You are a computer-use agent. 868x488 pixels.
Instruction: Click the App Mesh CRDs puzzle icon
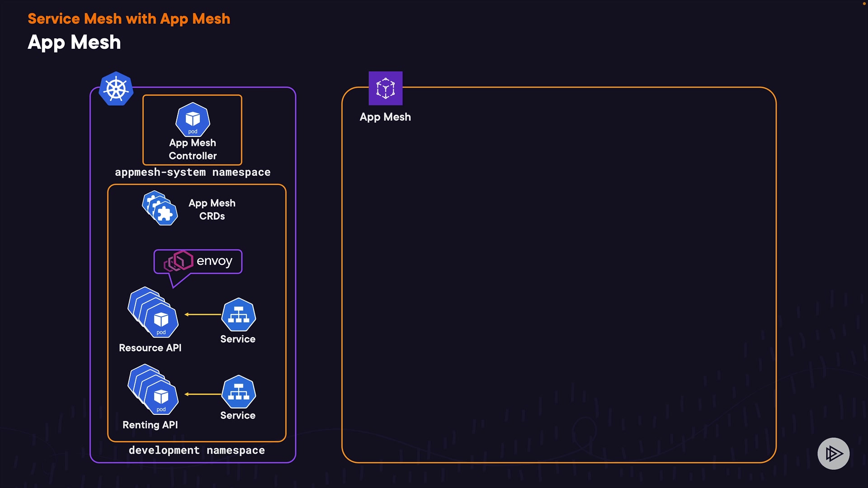(160, 208)
